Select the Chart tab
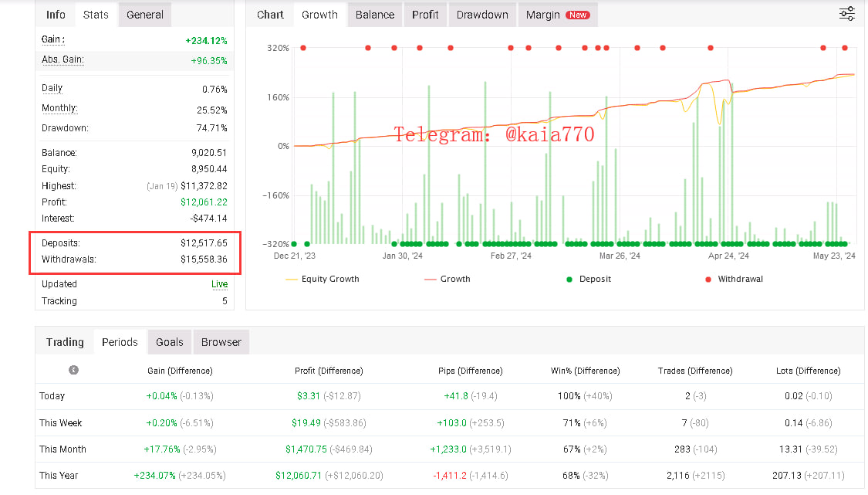Screen dimensions: 868x495 (270, 15)
